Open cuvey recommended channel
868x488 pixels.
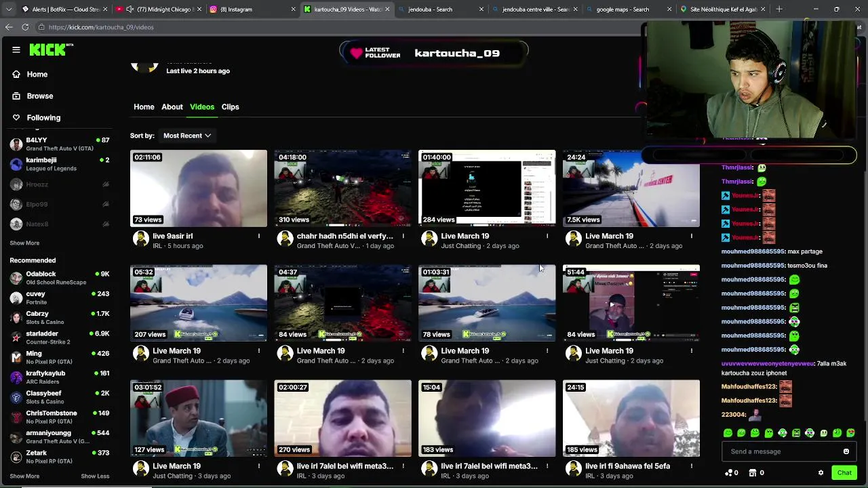[x=59, y=298]
